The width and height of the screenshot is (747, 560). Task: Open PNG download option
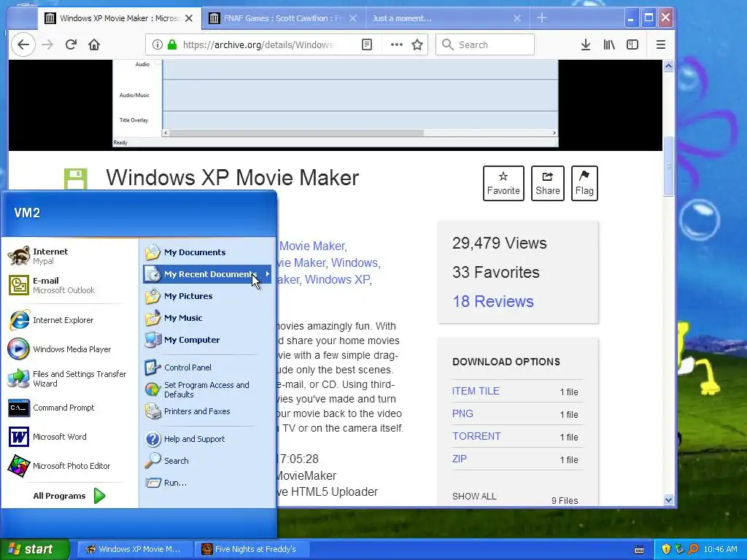tap(462, 413)
